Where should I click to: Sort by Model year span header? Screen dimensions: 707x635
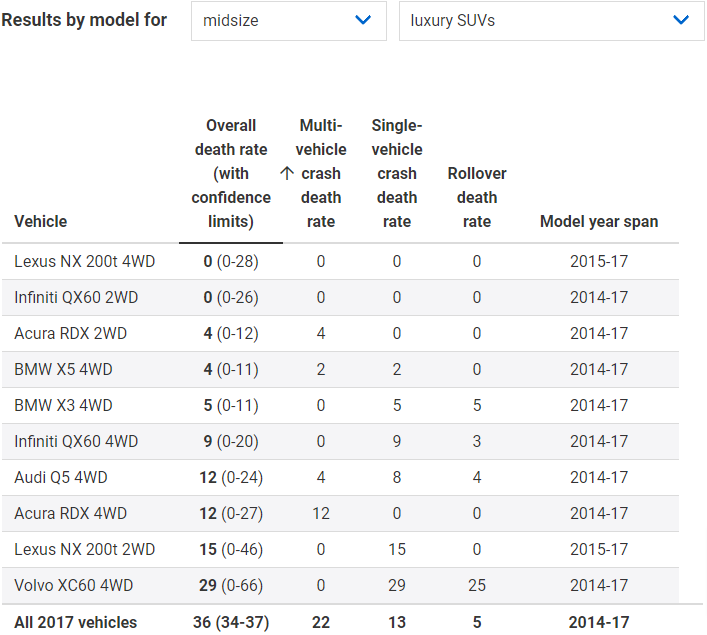pyautogui.click(x=599, y=221)
